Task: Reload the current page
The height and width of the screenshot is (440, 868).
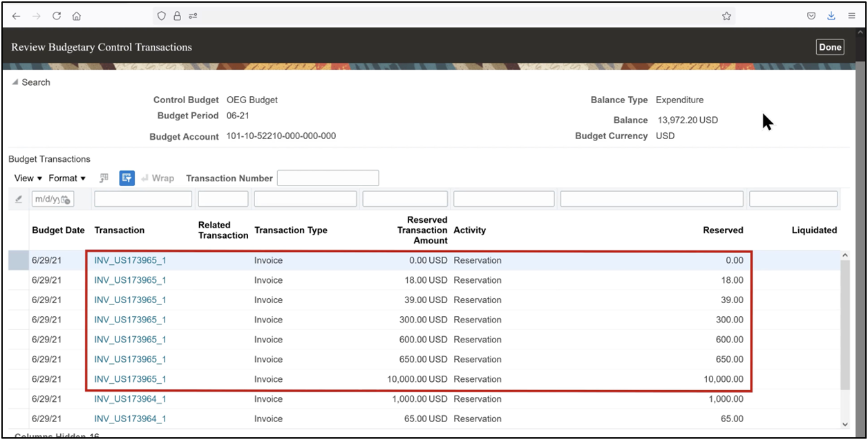Action: coord(57,15)
